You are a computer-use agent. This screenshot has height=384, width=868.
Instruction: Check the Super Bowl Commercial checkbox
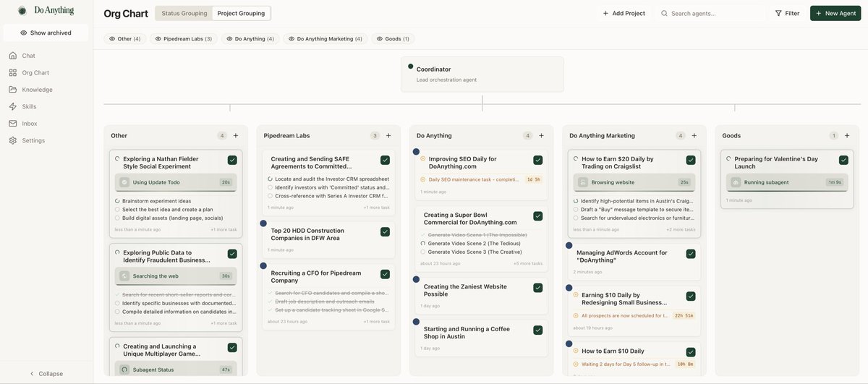click(x=538, y=216)
